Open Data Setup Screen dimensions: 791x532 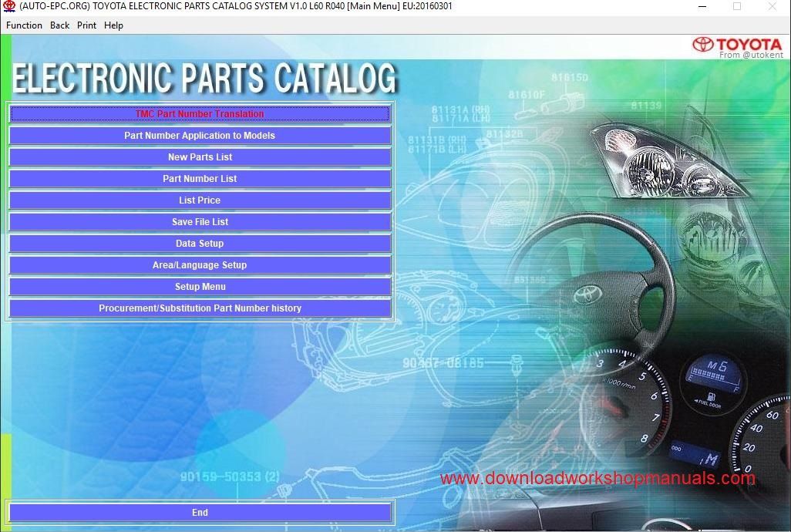pyautogui.click(x=200, y=244)
